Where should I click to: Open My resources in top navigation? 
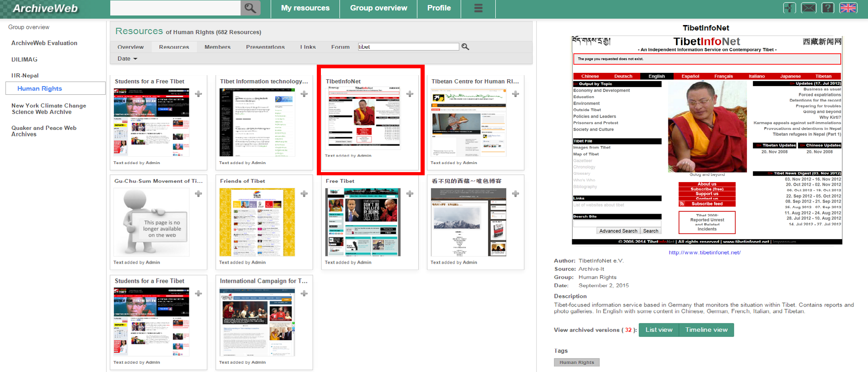pos(305,8)
